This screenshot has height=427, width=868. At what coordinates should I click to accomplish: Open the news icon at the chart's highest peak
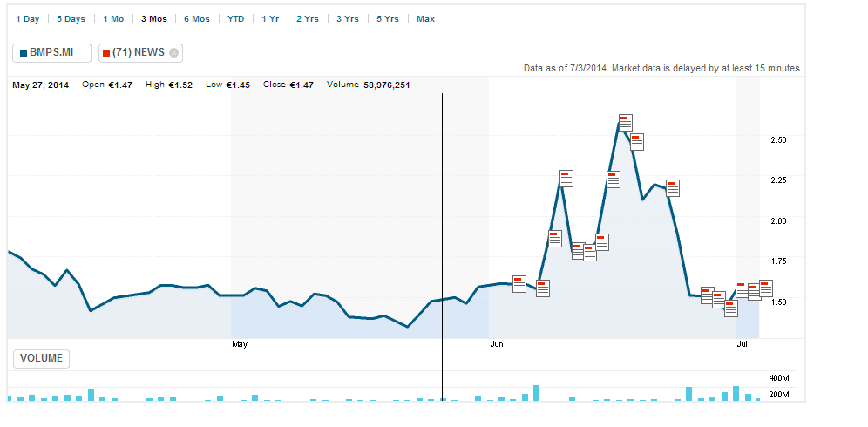pos(625,123)
